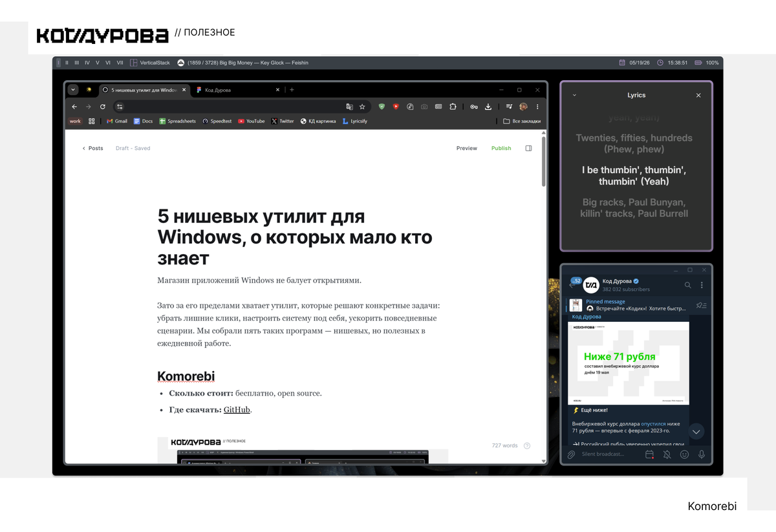The height and width of the screenshot is (532, 776).
Task: Click the camera extension icon
Action: coord(424,107)
